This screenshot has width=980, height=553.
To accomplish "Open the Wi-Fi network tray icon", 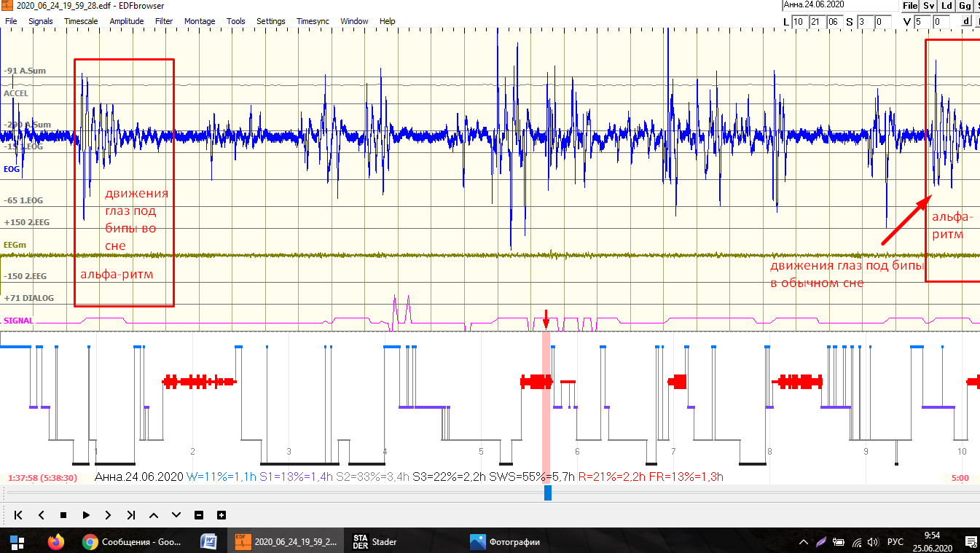I will click(856, 542).
